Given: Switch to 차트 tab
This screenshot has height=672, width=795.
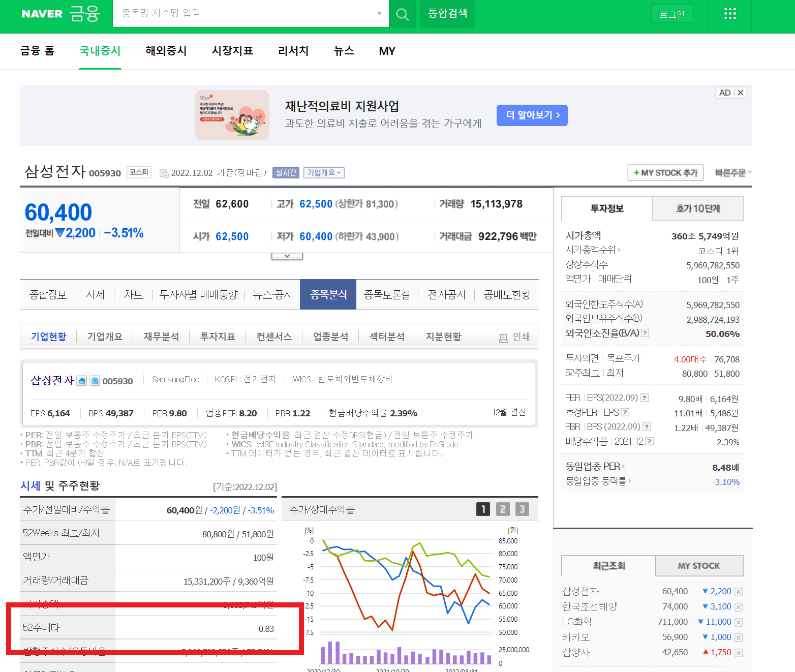Looking at the screenshot, I should (133, 295).
